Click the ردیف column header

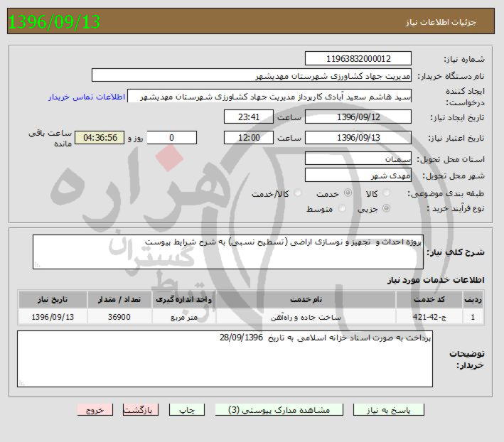[473, 299]
